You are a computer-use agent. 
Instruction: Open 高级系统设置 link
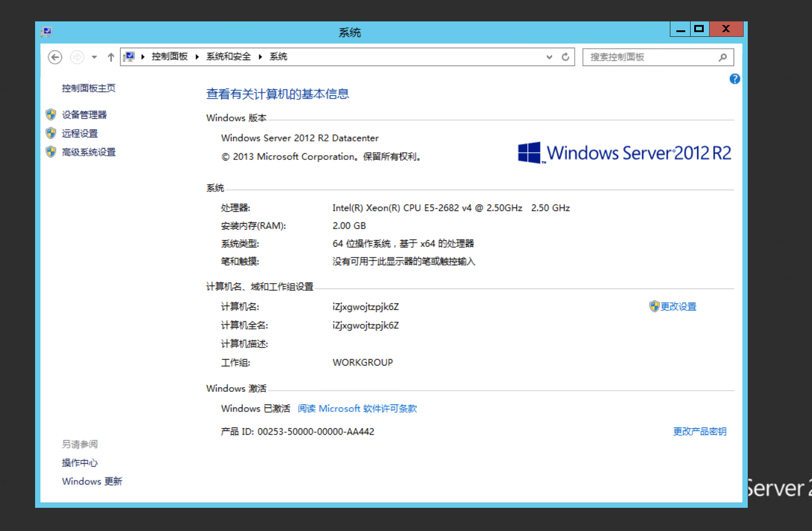[89, 152]
